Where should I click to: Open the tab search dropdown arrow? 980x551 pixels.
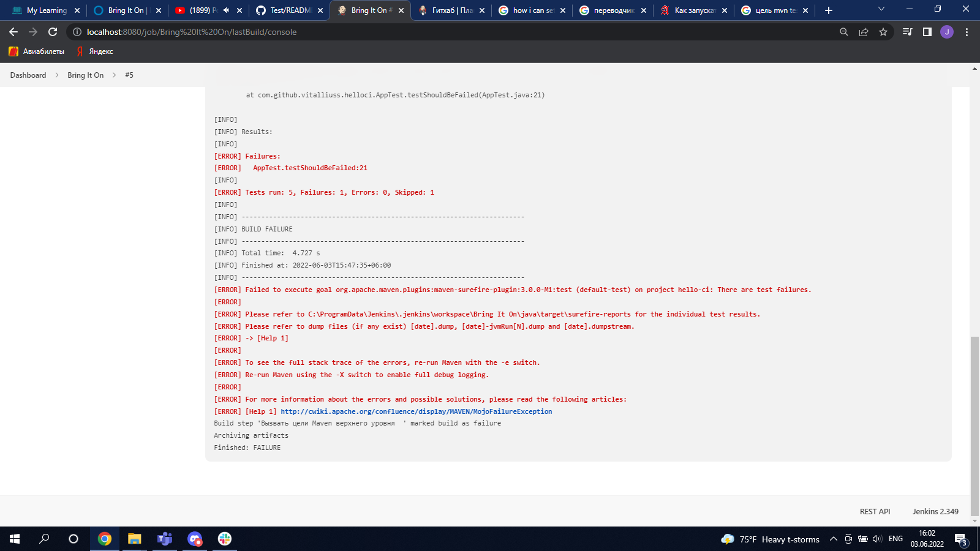point(881,9)
